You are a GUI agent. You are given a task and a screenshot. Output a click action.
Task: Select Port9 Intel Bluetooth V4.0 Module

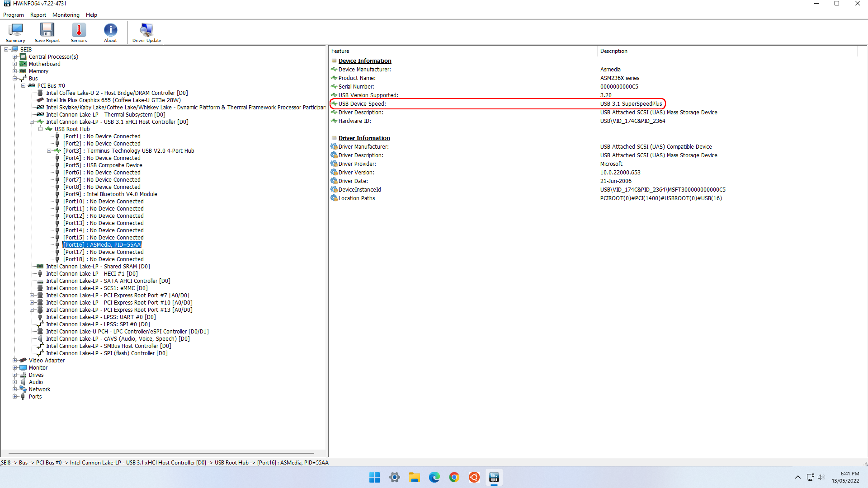click(x=110, y=194)
